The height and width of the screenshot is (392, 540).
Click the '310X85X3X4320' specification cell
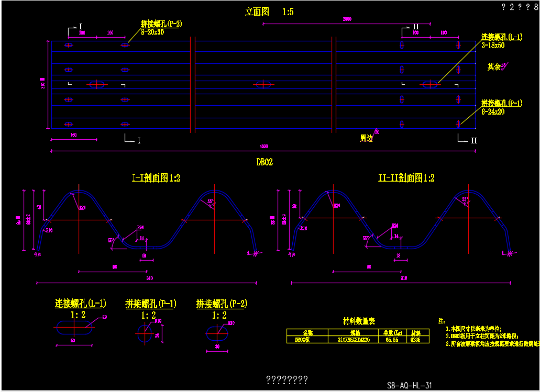click(354, 340)
